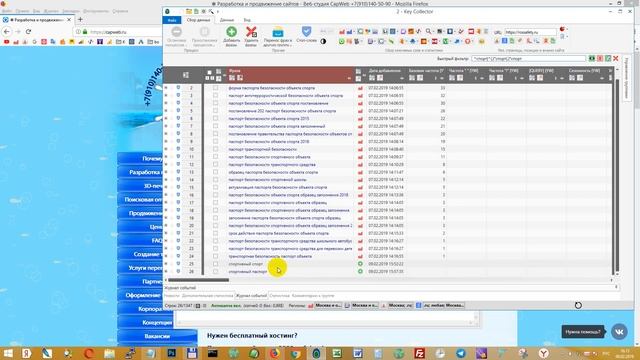Image resolution: width=640 pixels, height=360 pixels.
Task: Click the wrench settings icon in Key Collector title bar
Action: [211, 11]
